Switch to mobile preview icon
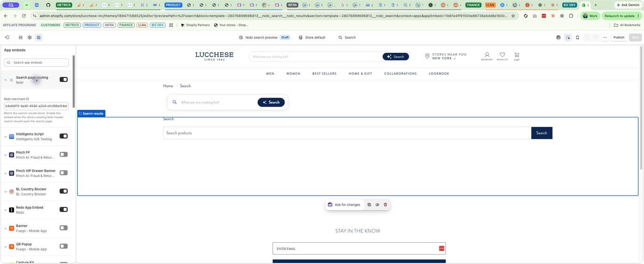This screenshot has height=264, width=644. (x=578, y=37)
